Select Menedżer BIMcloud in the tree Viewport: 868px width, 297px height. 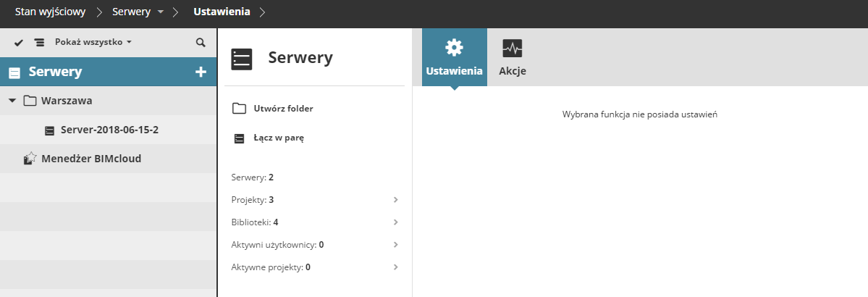pos(91,158)
